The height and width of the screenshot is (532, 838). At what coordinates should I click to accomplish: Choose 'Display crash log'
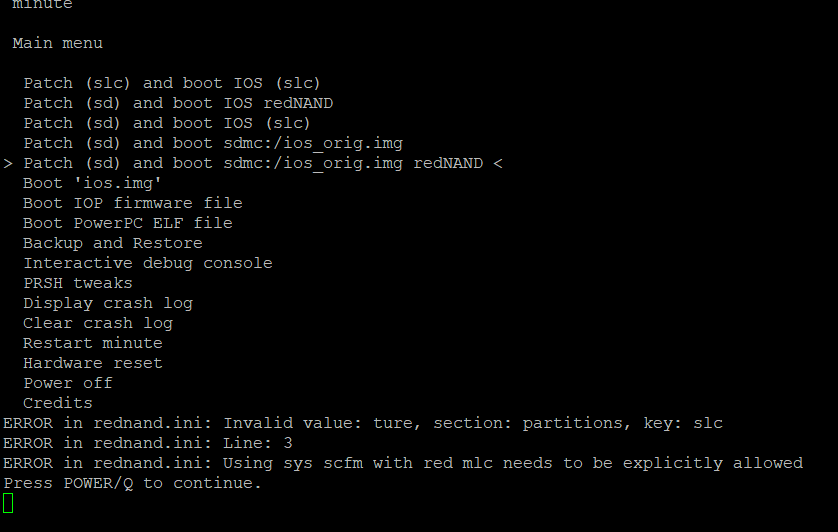point(108,303)
